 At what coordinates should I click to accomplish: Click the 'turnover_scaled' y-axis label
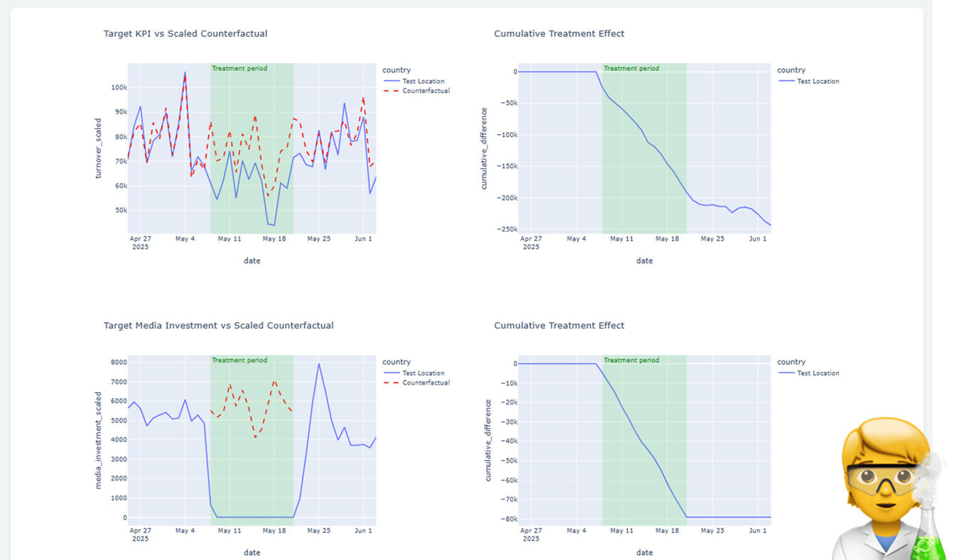click(x=99, y=148)
